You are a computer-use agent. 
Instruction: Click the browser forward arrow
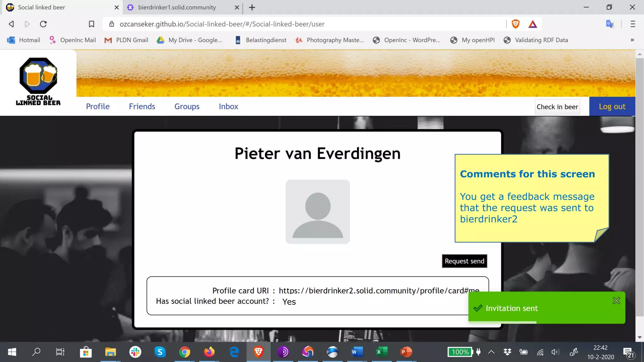[27, 24]
